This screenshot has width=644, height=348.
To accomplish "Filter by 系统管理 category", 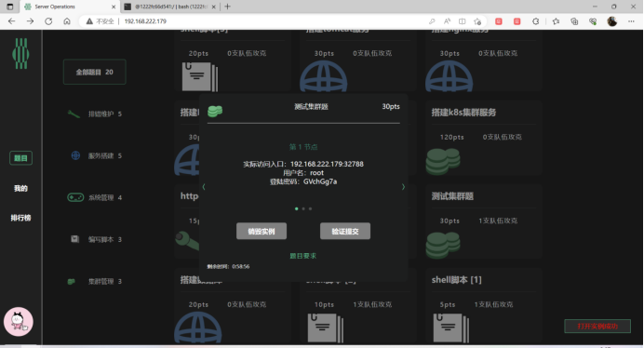I will coord(95,197).
